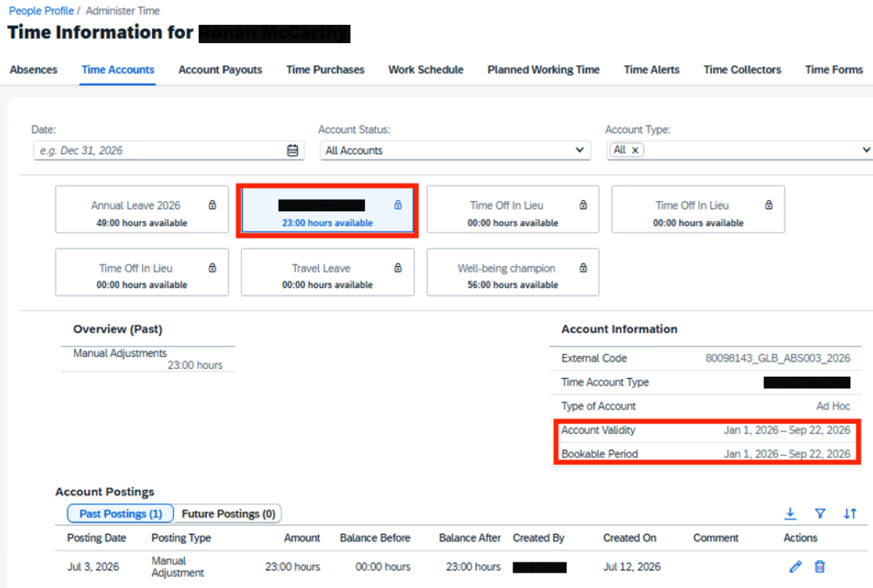Switch to the Time Alerts tab
The width and height of the screenshot is (873, 588).
coord(651,69)
